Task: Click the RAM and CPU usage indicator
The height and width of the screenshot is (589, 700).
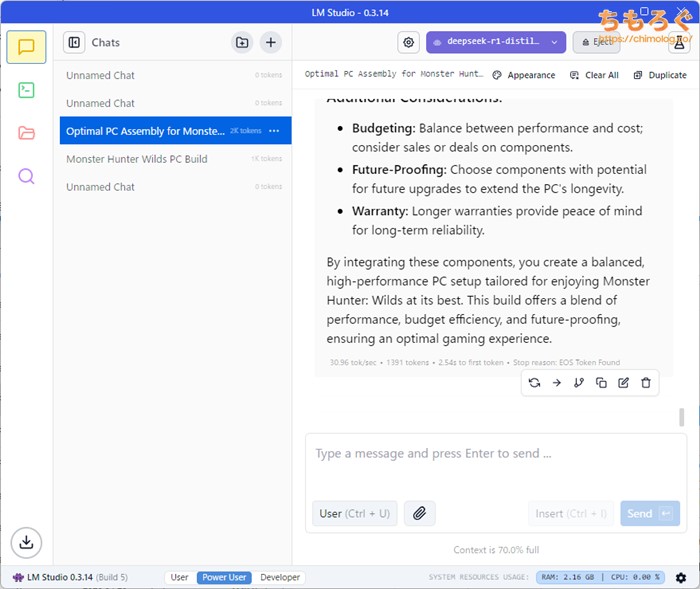Action: pyautogui.click(x=600, y=577)
